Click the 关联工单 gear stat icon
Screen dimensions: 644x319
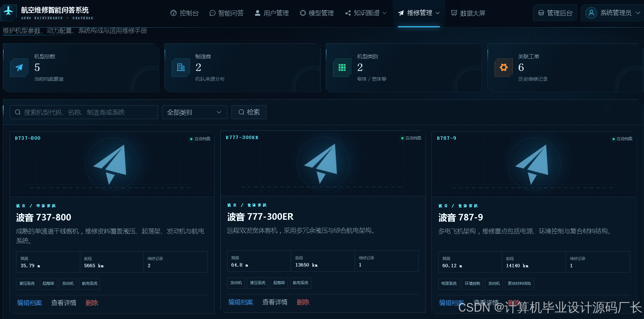click(504, 67)
